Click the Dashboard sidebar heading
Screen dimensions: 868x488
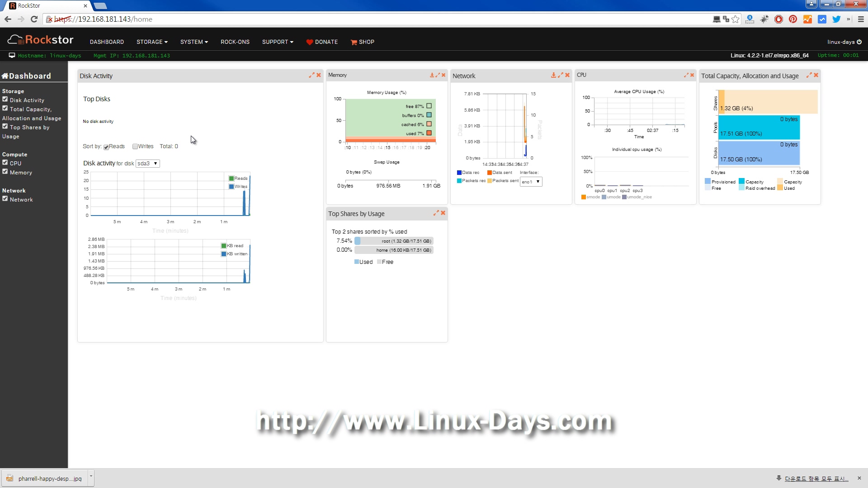pos(26,75)
